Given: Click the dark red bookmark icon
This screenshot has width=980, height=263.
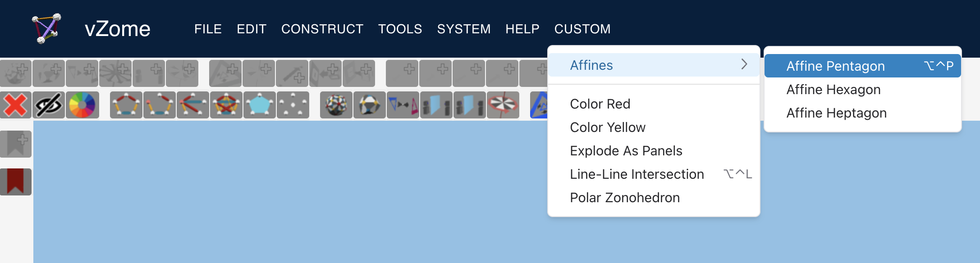Looking at the screenshot, I should click(x=16, y=181).
